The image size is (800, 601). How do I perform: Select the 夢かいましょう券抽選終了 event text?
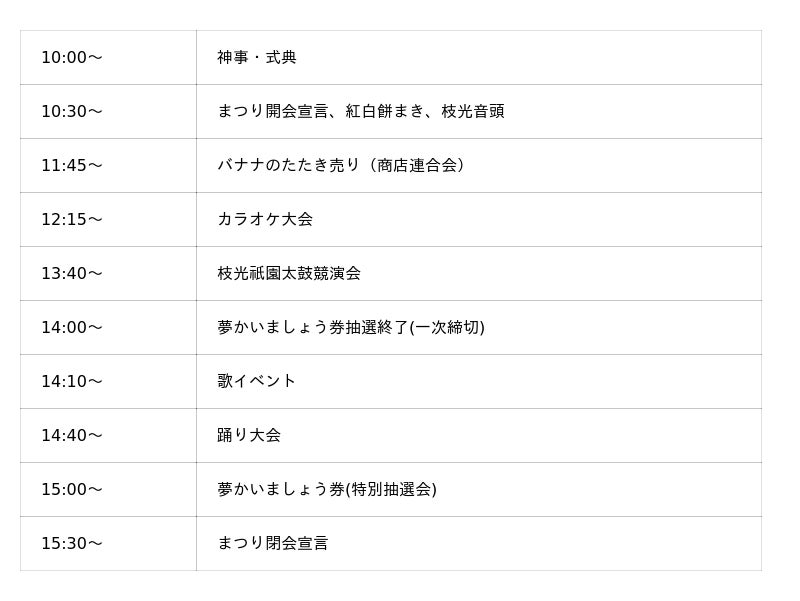(350, 328)
